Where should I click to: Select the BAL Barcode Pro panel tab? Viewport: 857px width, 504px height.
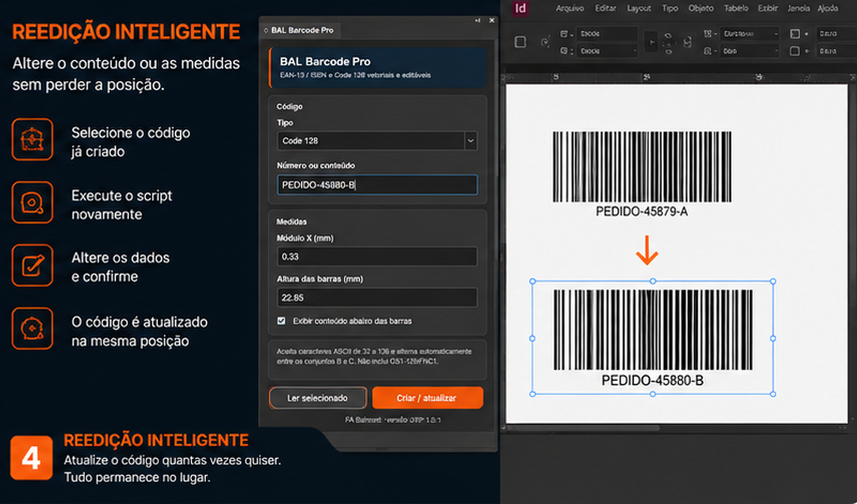click(x=301, y=30)
